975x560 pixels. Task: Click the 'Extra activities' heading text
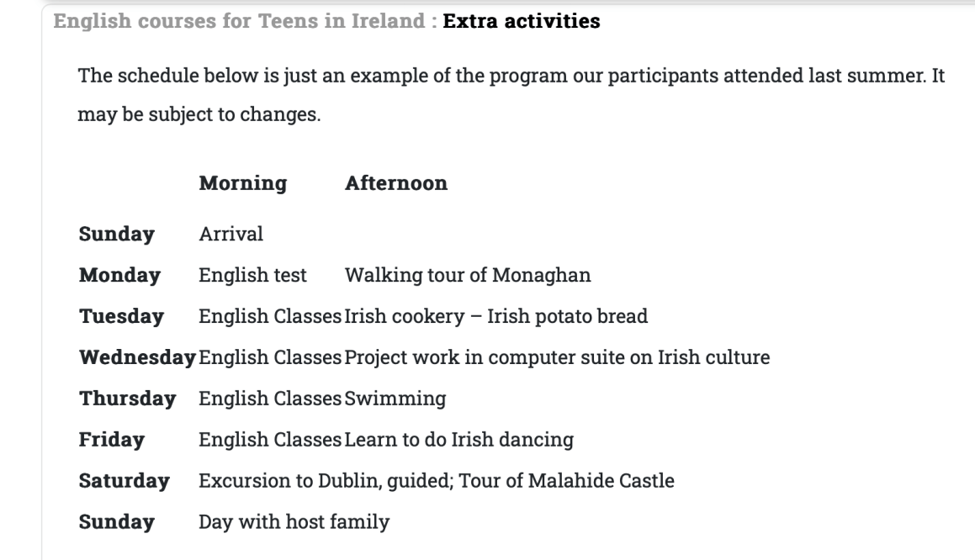pos(521,22)
